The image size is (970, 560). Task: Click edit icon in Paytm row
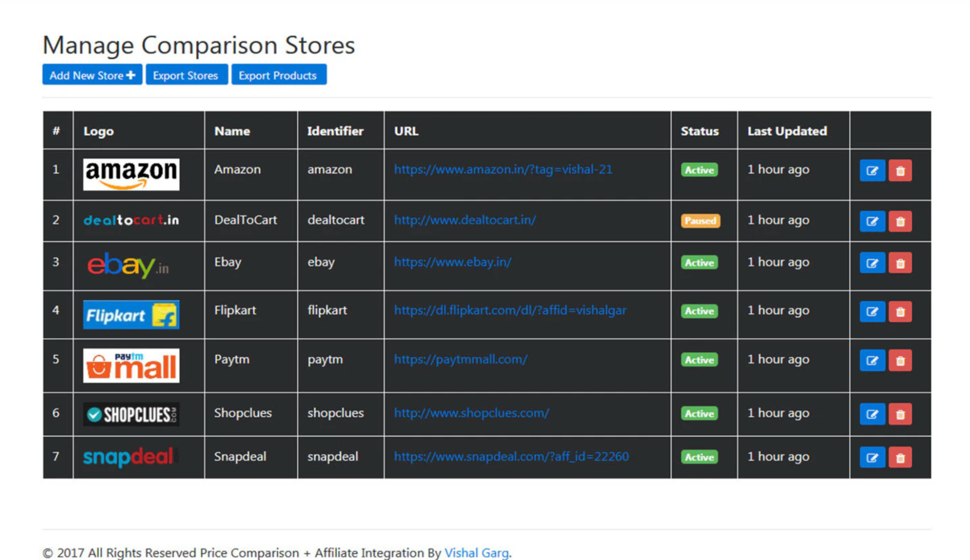[x=872, y=361]
